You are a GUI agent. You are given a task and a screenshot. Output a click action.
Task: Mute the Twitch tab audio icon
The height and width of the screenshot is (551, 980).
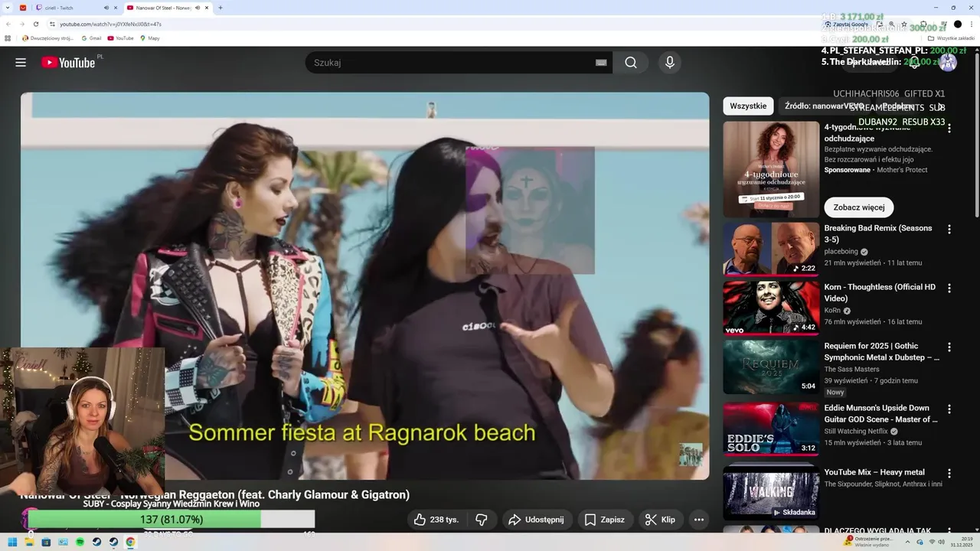pos(105,8)
